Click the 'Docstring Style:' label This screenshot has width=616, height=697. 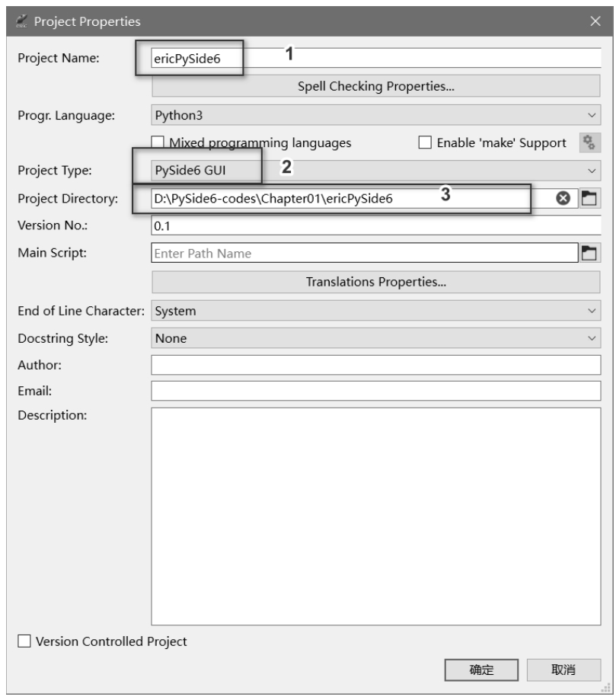[x=62, y=338]
